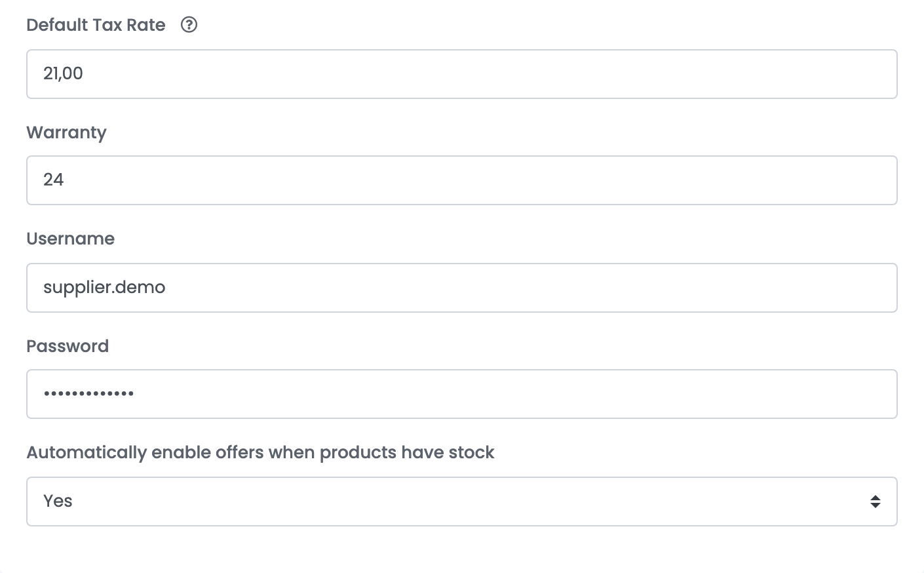Image resolution: width=924 pixels, height=573 pixels.
Task: Click the supplier.demo username text
Action: click(x=104, y=287)
